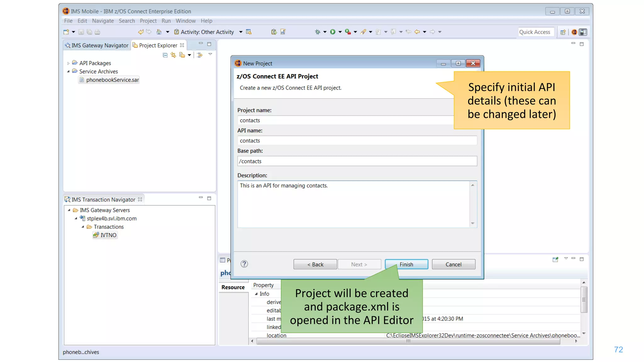The height and width of the screenshot is (362, 644).
Task: Open the Navigate menu
Action: point(103,21)
